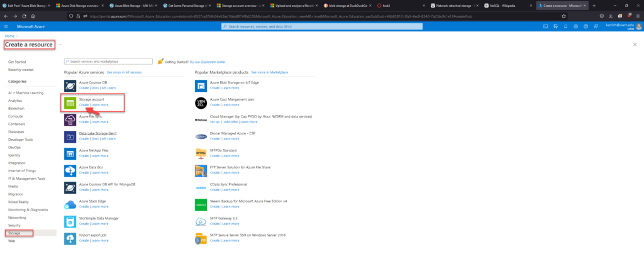The height and width of the screenshot is (264, 644).
Task: Click the Home breadcrumb link
Action: click(x=9, y=36)
